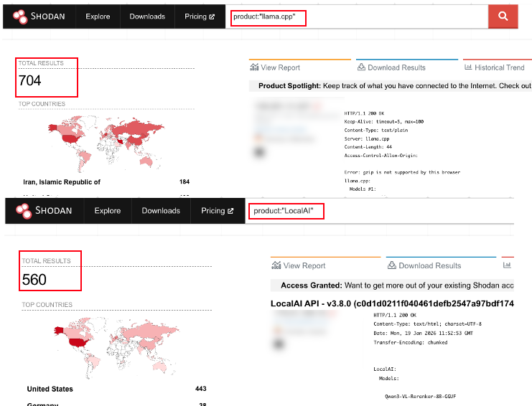Open the Pricing link in the llama.cpp navigation bar
The image size is (532, 406).
coord(200,16)
